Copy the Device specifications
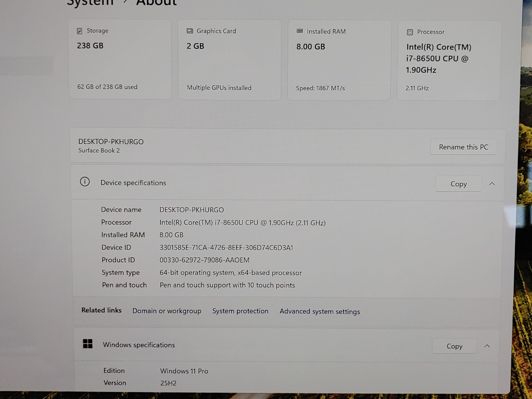The height and width of the screenshot is (399, 532). click(x=458, y=184)
